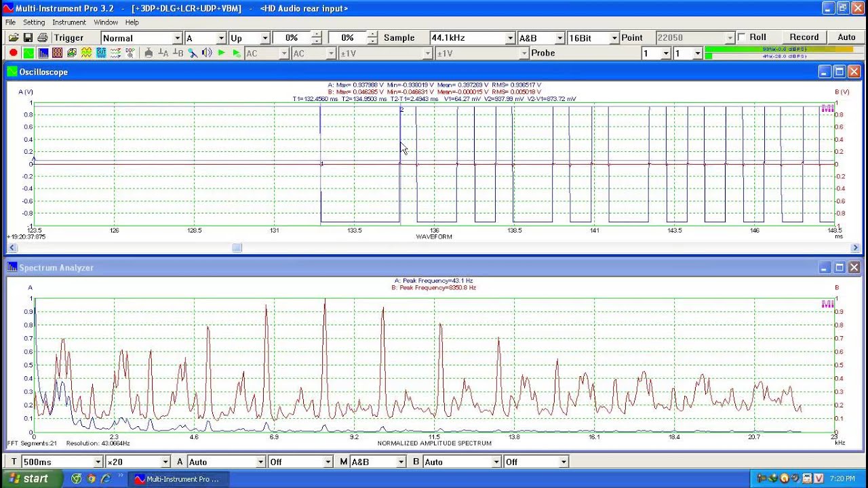Image resolution: width=868 pixels, height=488 pixels.
Task: Open the 3D spectrum plot icon
Action: (x=72, y=53)
